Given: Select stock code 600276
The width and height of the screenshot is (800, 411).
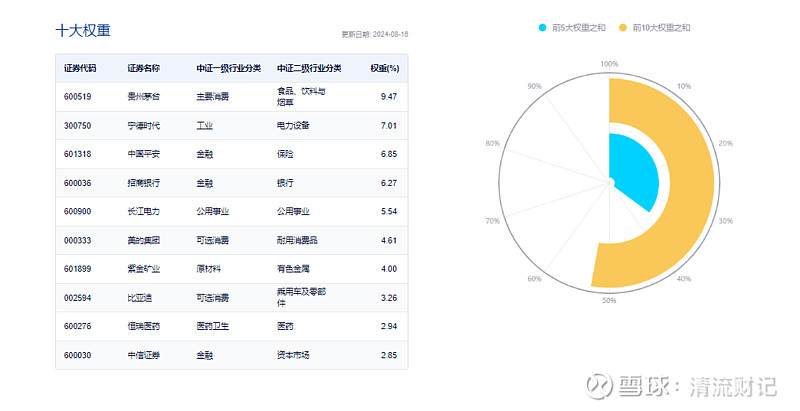Looking at the screenshot, I should [x=78, y=326].
